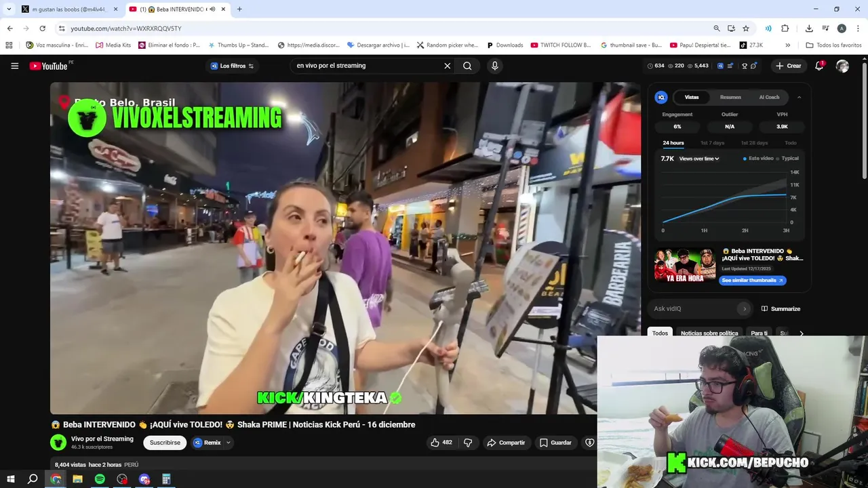868x488 pixels.
Task: Launch Spotify from the taskbar
Action: pos(100,479)
